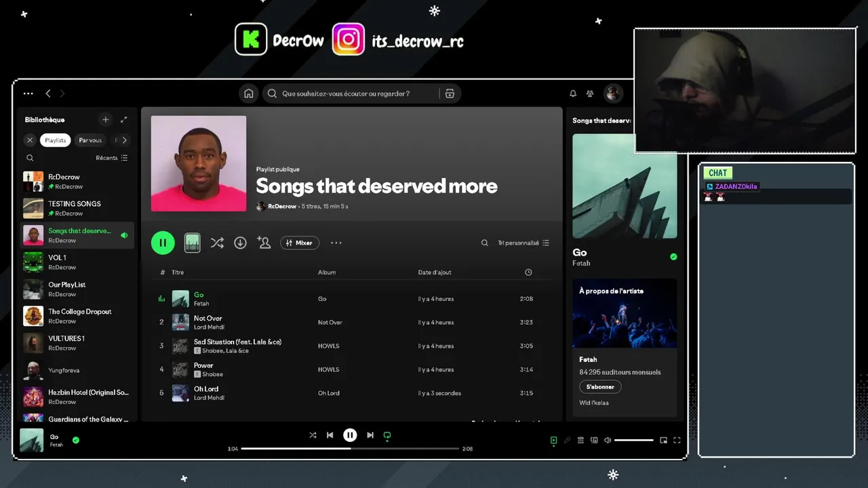The height and width of the screenshot is (488, 868).
Task: Open the HOWLS album link on Power row
Action: (x=328, y=369)
